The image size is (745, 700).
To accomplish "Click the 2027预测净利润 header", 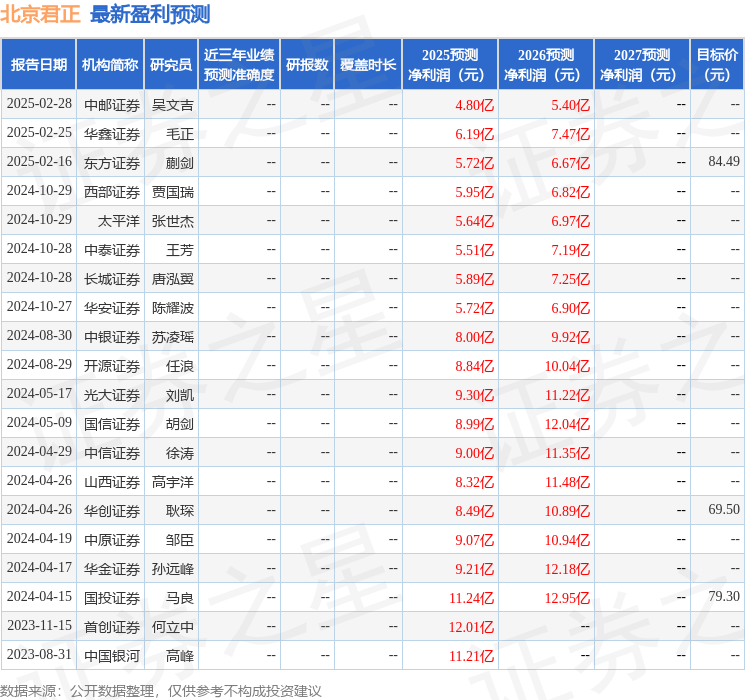I will (642, 65).
